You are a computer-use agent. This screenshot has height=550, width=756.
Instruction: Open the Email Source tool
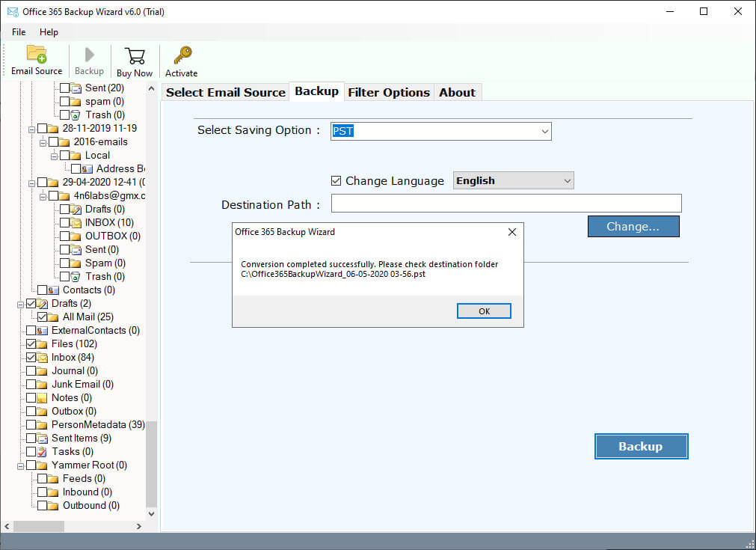click(36, 59)
